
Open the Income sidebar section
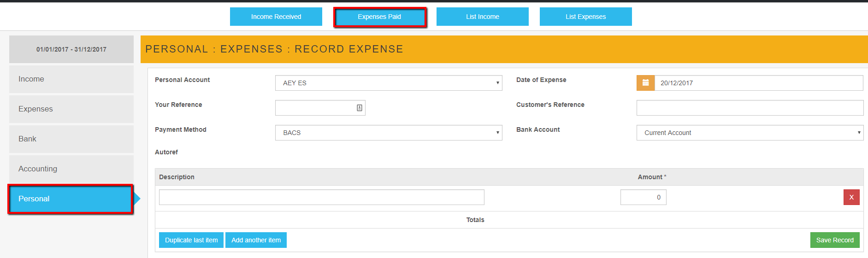tap(71, 79)
